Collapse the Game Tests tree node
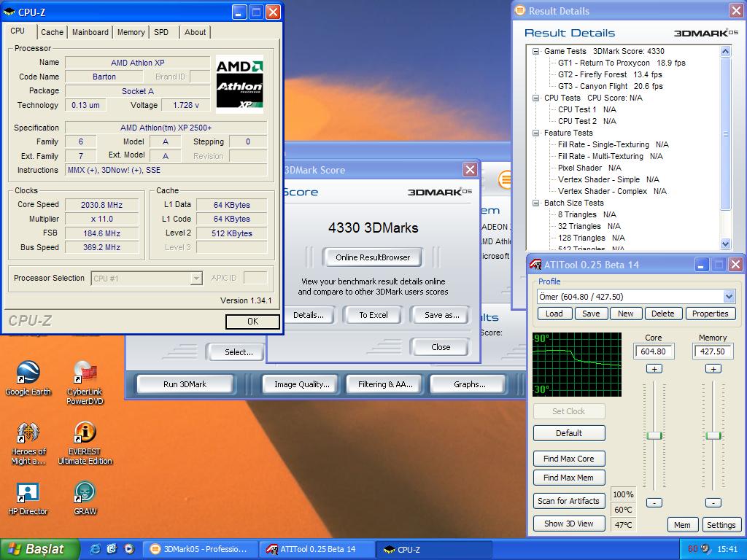The height and width of the screenshot is (560, 747). pyautogui.click(x=536, y=51)
